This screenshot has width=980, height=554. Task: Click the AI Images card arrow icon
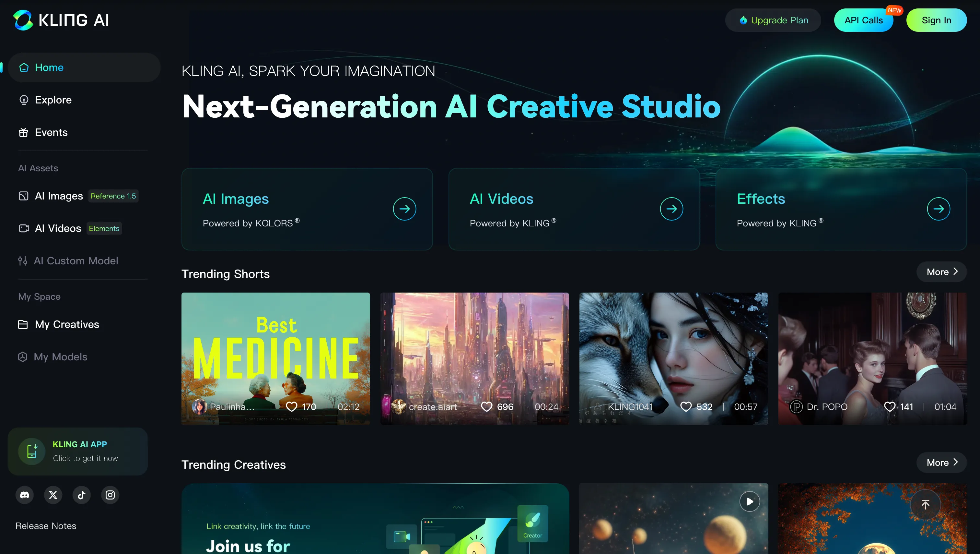[404, 209]
